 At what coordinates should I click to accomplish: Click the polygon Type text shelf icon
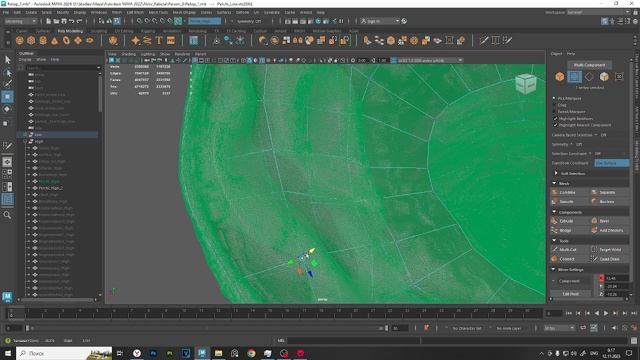point(159,40)
